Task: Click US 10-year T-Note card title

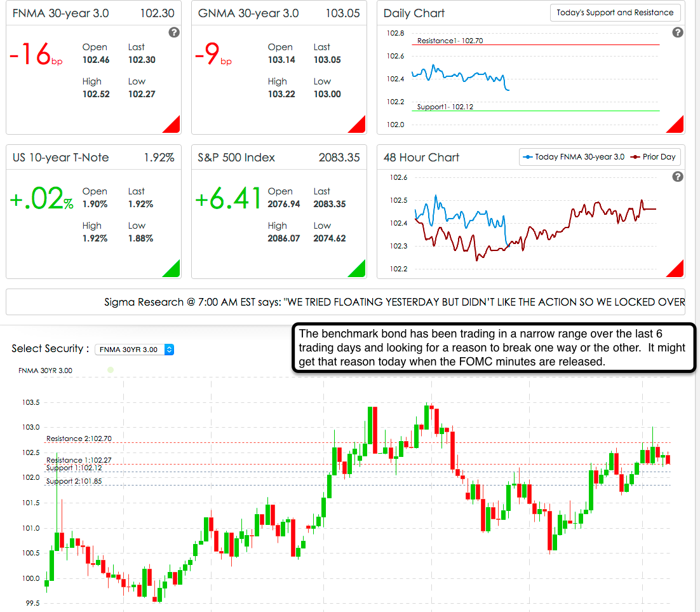Action: click(61, 158)
